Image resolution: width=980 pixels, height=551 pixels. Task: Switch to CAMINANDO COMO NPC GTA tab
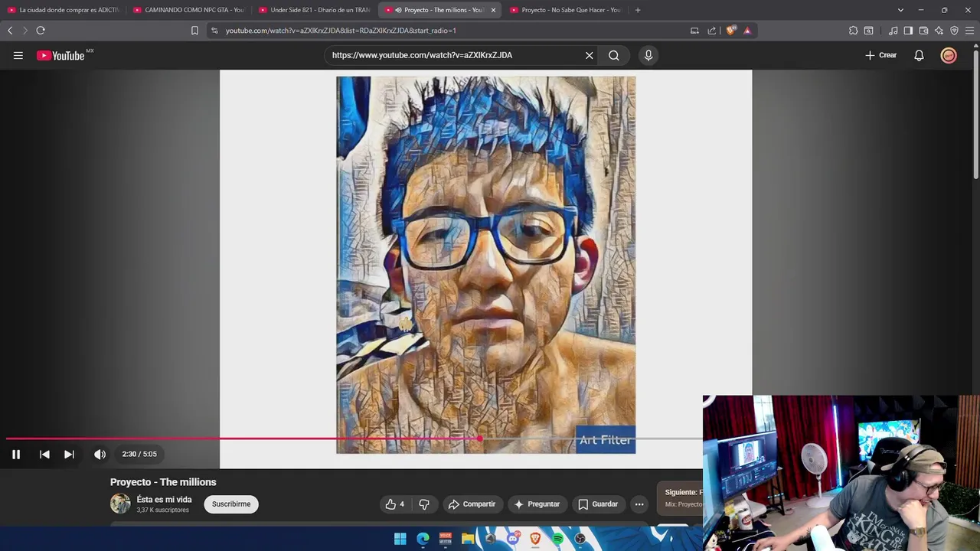click(x=188, y=10)
